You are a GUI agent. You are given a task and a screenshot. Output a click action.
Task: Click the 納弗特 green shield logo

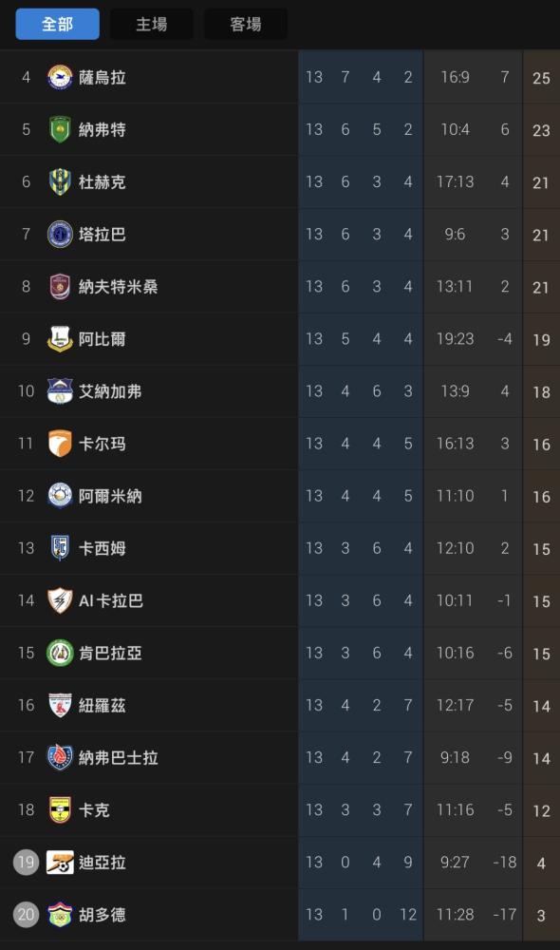pos(60,129)
